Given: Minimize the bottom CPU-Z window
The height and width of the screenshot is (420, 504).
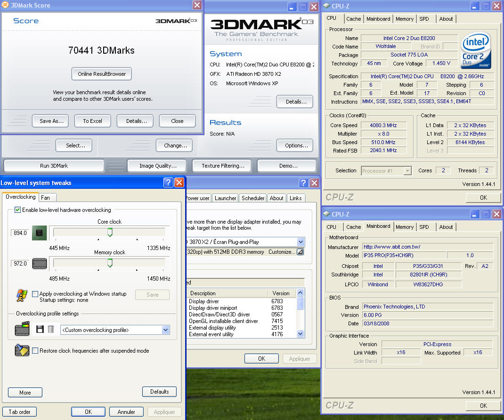Looking at the screenshot, I should [475, 214].
